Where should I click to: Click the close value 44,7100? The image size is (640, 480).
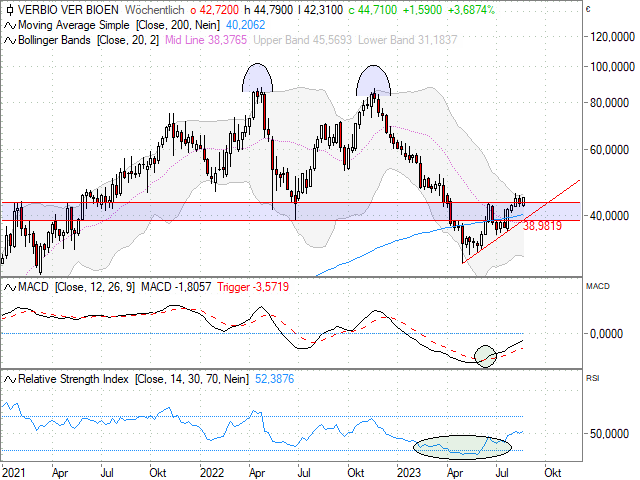(x=377, y=10)
